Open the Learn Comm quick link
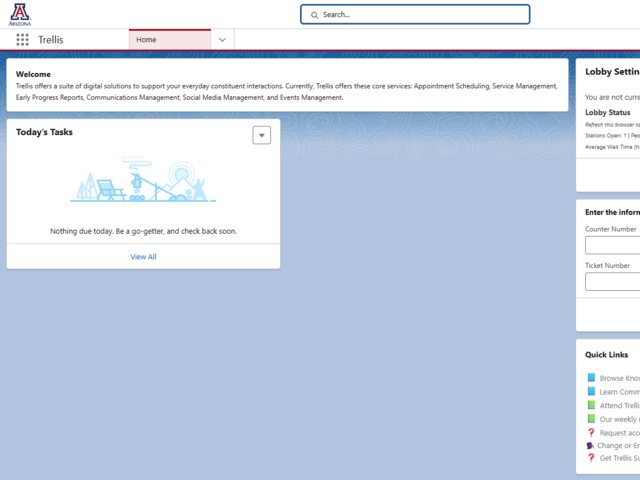This screenshot has height=480, width=640. point(620,392)
